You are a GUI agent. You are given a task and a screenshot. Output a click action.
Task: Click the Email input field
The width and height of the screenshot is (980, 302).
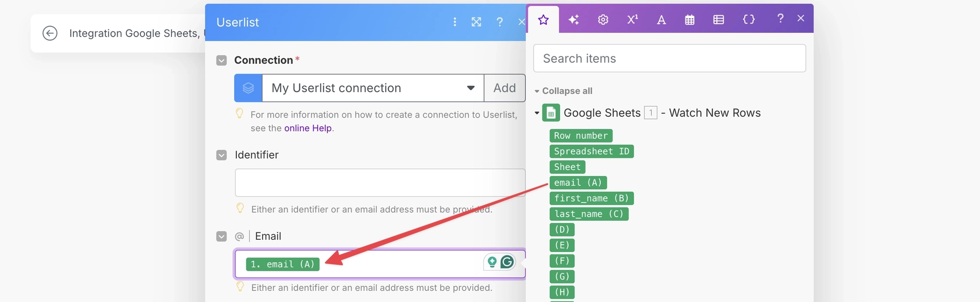[380, 264]
